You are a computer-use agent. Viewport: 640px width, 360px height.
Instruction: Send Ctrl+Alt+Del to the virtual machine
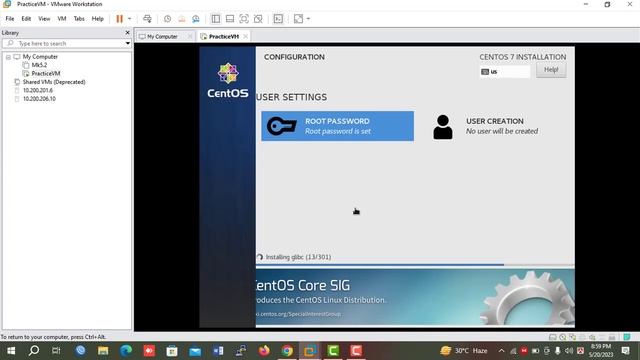tap(147, 19)
